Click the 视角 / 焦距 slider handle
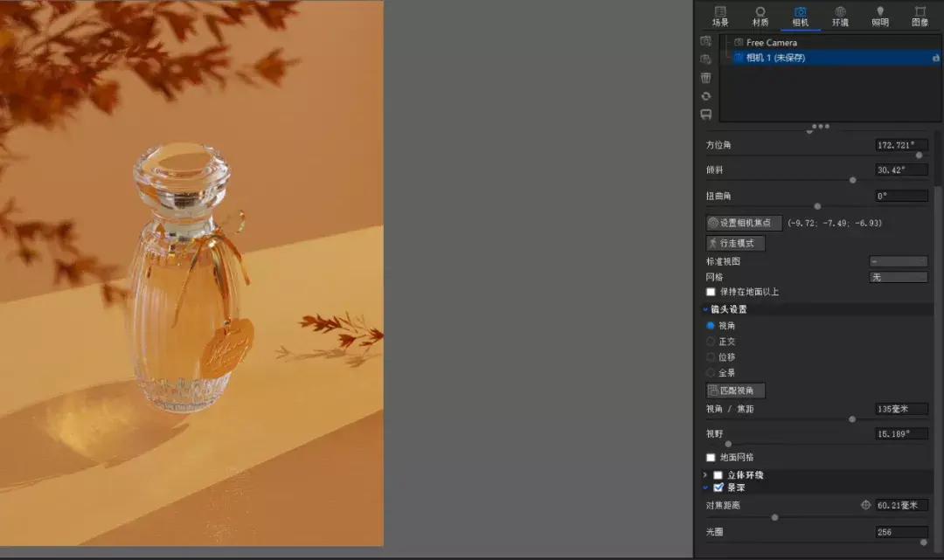This screenshot has height=560, width=944. pos(852,419)
